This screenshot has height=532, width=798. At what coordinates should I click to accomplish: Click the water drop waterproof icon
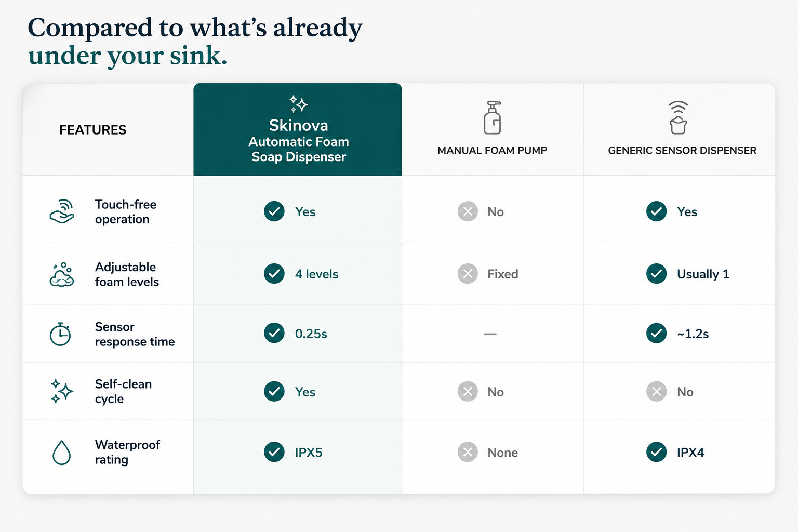(61, 453)
